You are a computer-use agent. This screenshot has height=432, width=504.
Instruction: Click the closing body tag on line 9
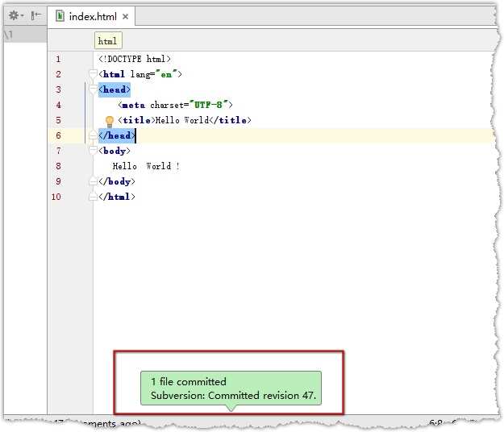click(117, 181)
